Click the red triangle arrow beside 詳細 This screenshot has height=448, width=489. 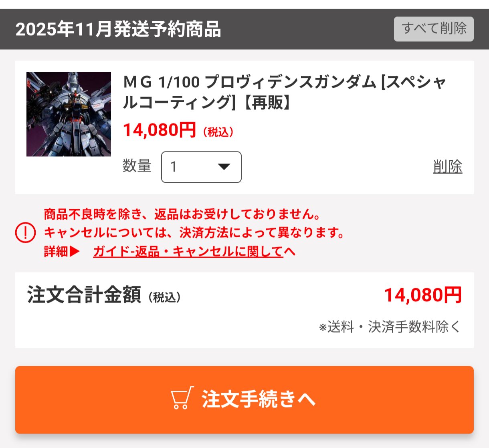(75, 252)
